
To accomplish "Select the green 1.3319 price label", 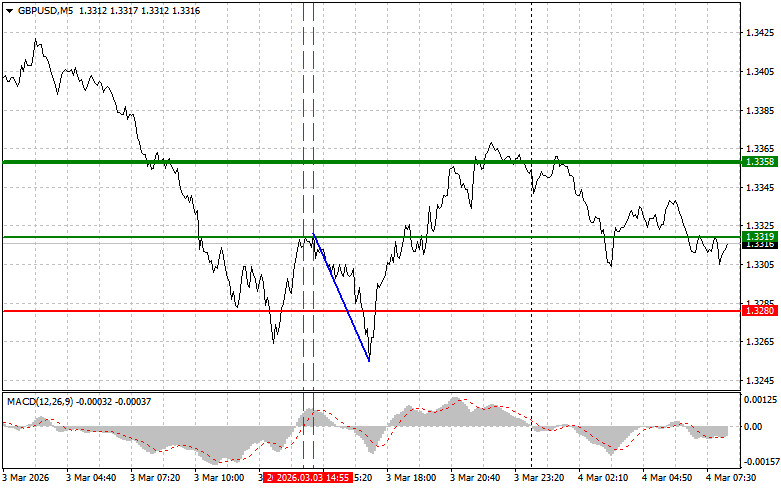I will pyautogui.click(x=755, y=236).
